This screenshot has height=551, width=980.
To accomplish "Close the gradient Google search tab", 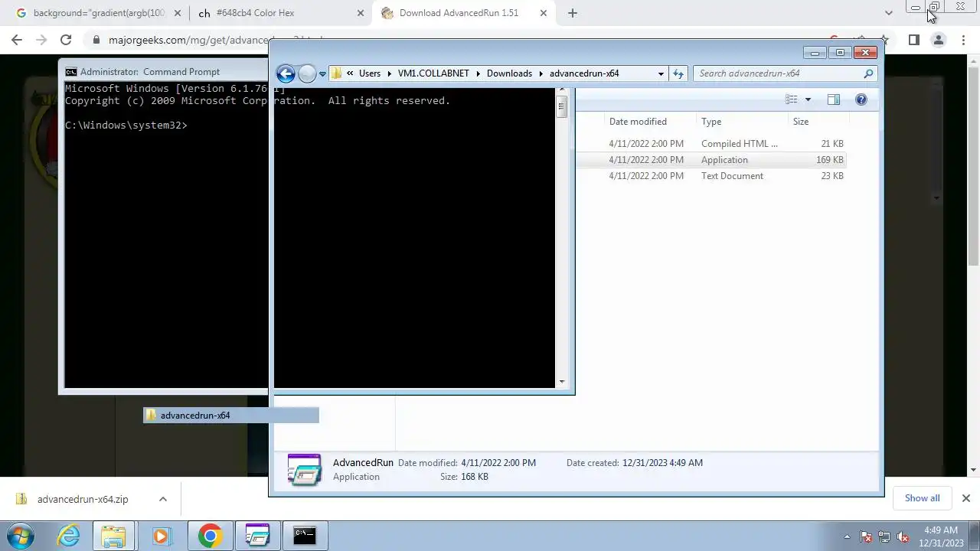I will click(x=178, y=13).
